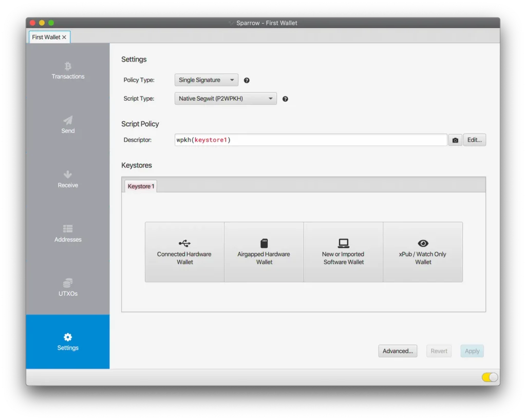The width and height of the screenshot is (526, 420).
Task: Choose xPub / Watch Only Wallet
Action: tap(423, 252)
